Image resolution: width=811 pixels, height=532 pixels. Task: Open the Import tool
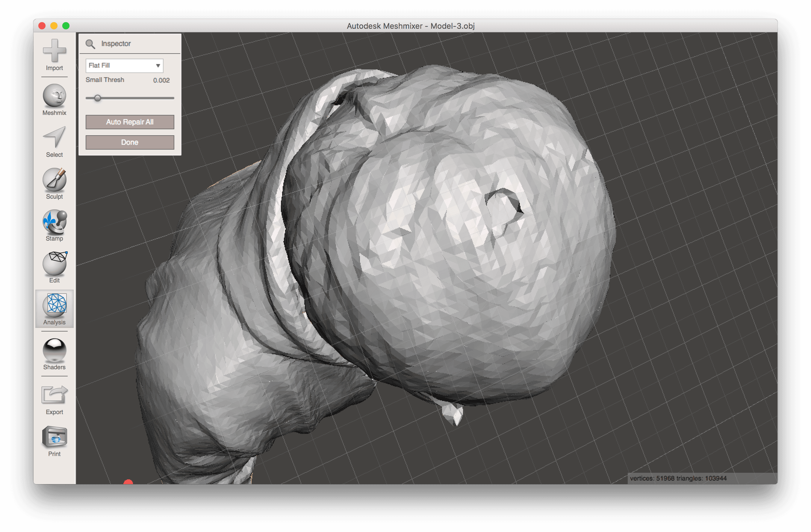point(54,54)
